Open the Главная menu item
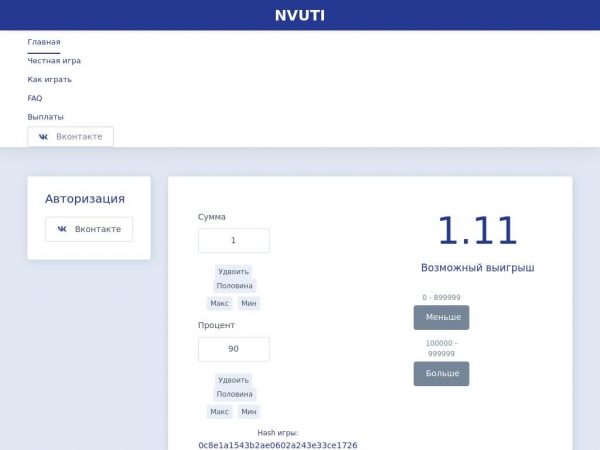Viewport: 600px width, 450px height. [44, 42]
